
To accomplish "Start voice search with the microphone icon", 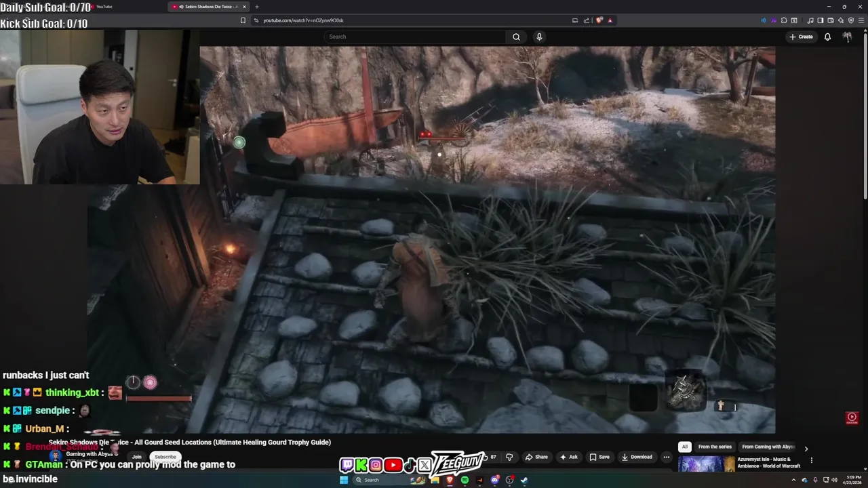I will pos(539,37).
